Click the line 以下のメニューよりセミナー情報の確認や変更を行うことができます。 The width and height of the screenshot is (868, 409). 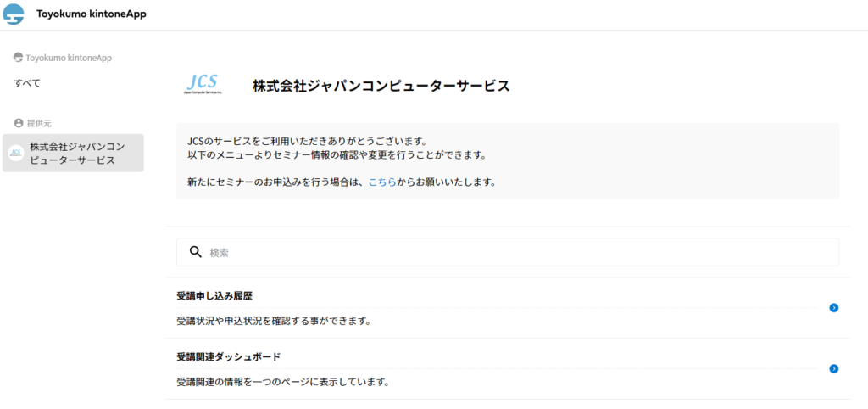[x=336, y=155]
